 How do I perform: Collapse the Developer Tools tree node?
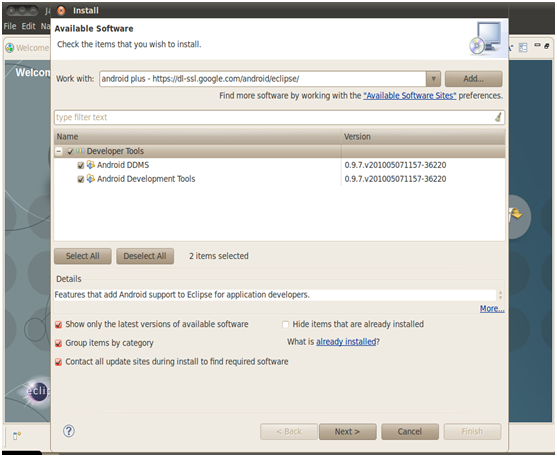59,151
